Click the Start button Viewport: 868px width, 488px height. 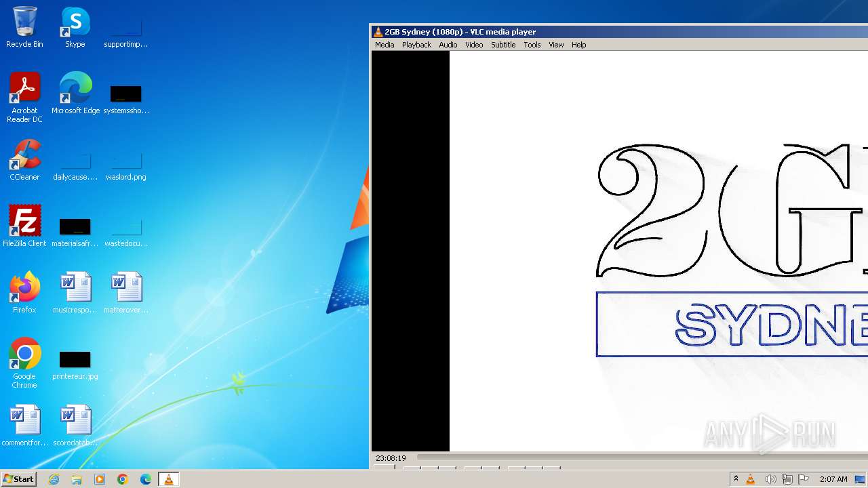click(18, 479)
